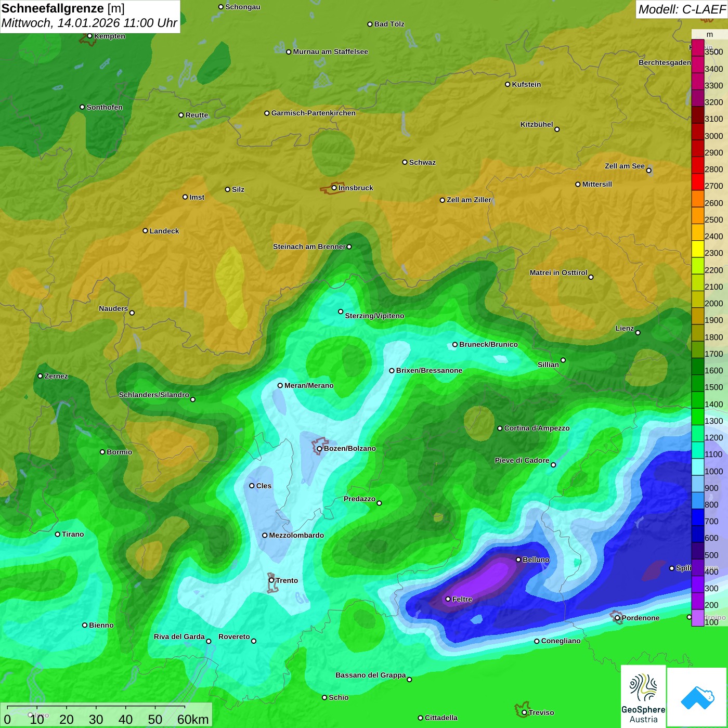Select the Kufstein location marker
This screenshot has width=728, height=728.
point(508,84)
